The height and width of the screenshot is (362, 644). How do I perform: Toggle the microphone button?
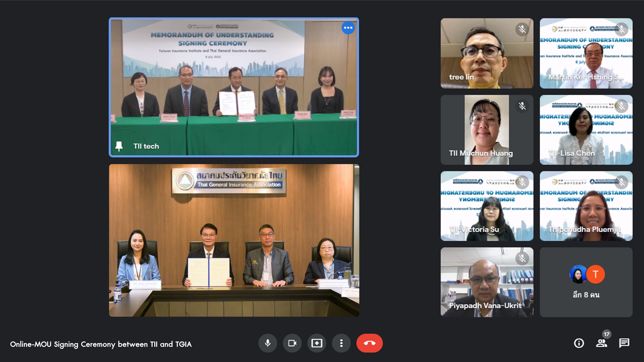pos(268,343)
